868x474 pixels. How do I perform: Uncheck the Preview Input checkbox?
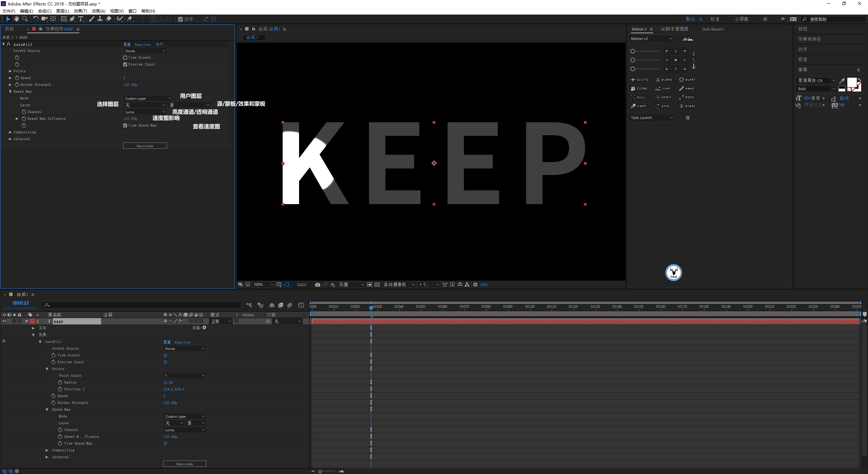(x=125, y=64)
